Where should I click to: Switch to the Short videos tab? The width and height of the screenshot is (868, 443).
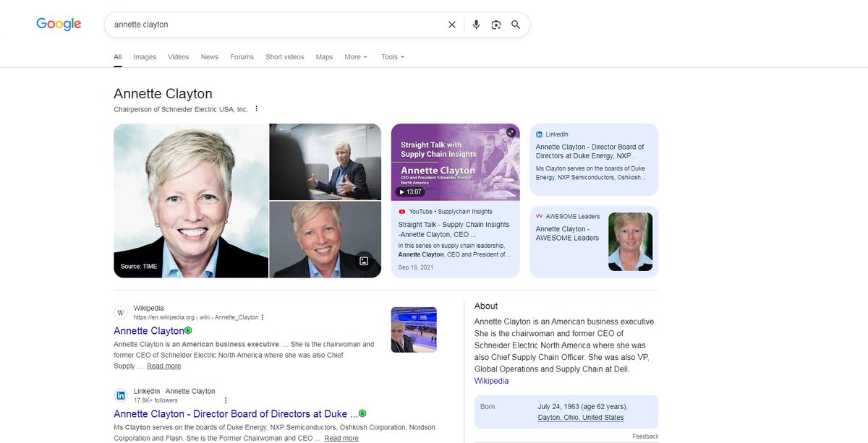click(285, 57)
